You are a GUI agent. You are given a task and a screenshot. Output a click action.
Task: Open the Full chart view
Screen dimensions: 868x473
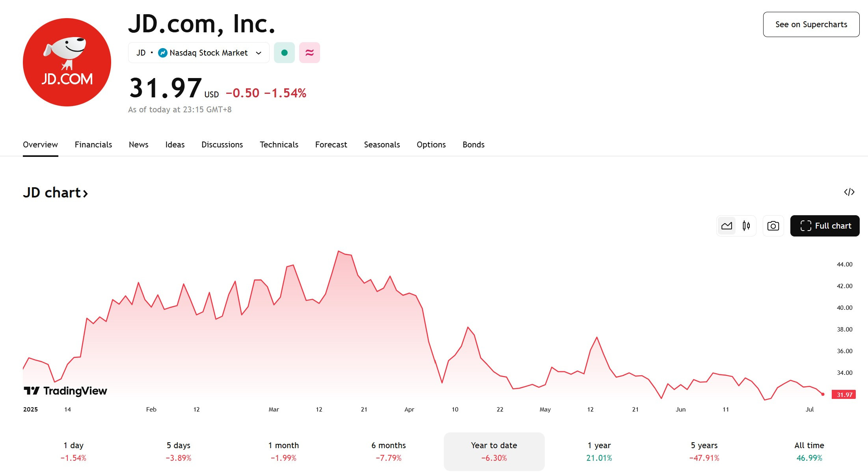coord(825,226)
